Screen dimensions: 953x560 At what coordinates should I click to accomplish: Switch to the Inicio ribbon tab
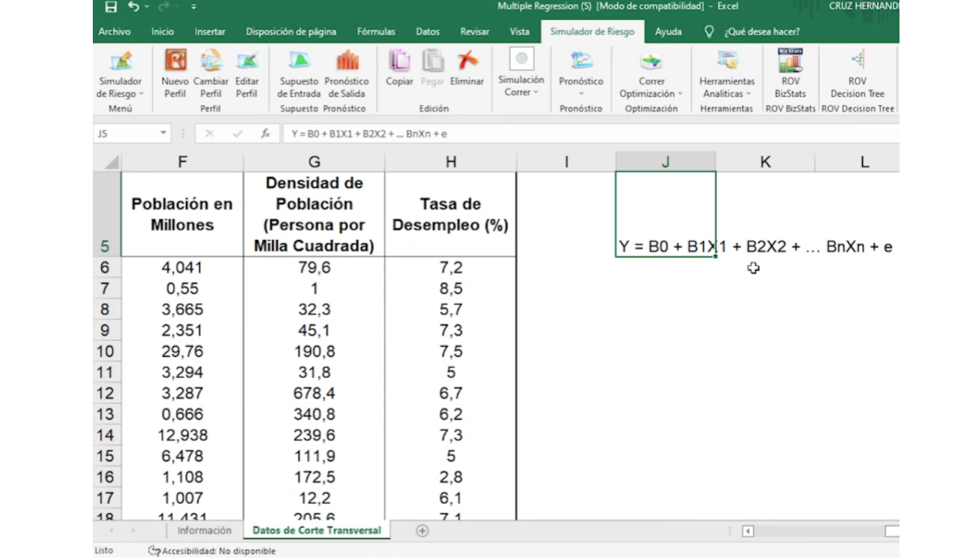tap(162, 32)
